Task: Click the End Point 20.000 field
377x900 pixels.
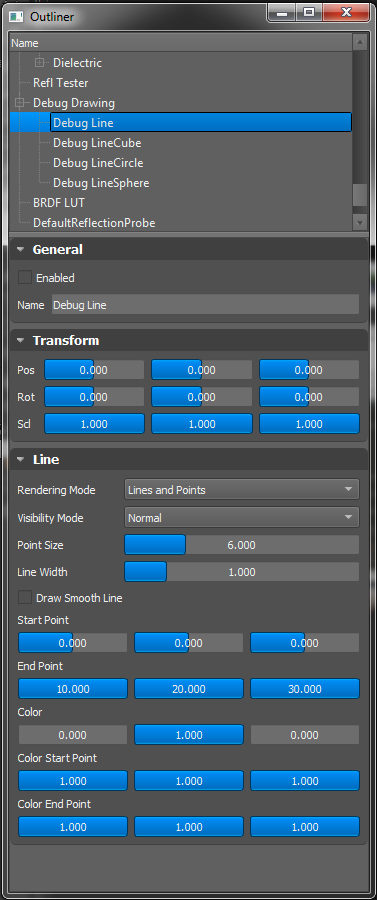Action: (189, 689)
